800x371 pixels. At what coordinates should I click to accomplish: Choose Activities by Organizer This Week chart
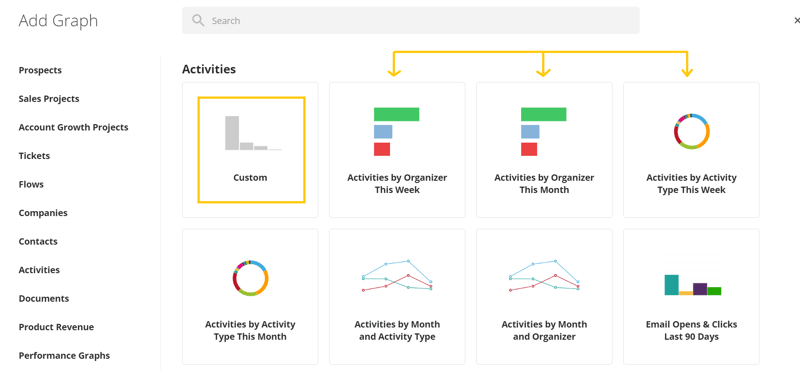tap(397, 150)
